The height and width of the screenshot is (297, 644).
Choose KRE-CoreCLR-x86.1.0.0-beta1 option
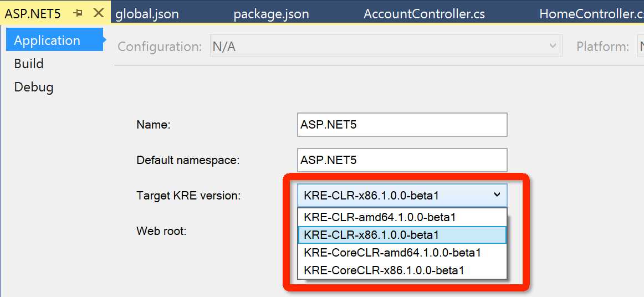coord(402,270)
